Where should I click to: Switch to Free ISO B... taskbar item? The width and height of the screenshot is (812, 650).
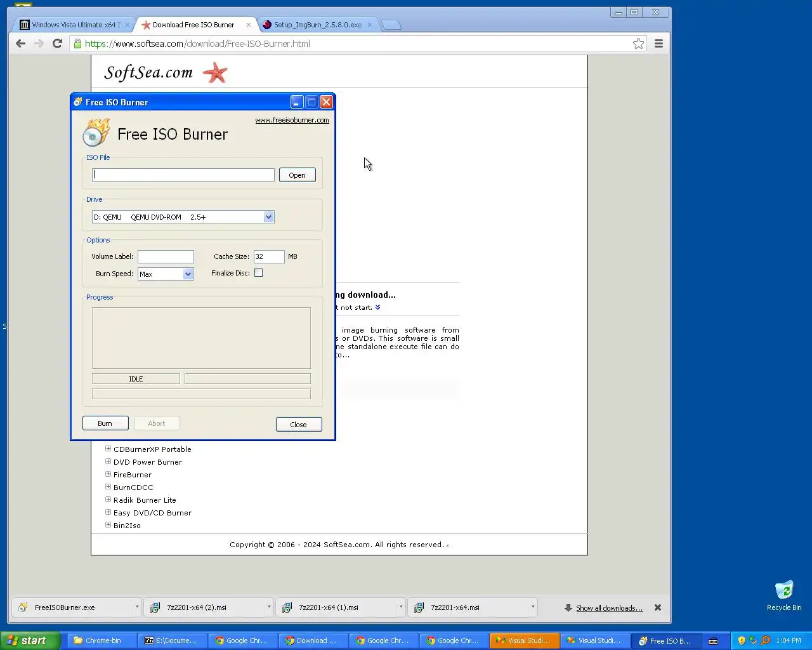click(x=665, y=640)
